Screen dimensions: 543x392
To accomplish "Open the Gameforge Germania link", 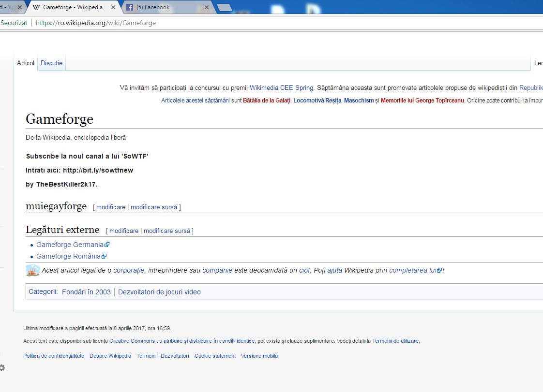I will [x=70, y=245].
